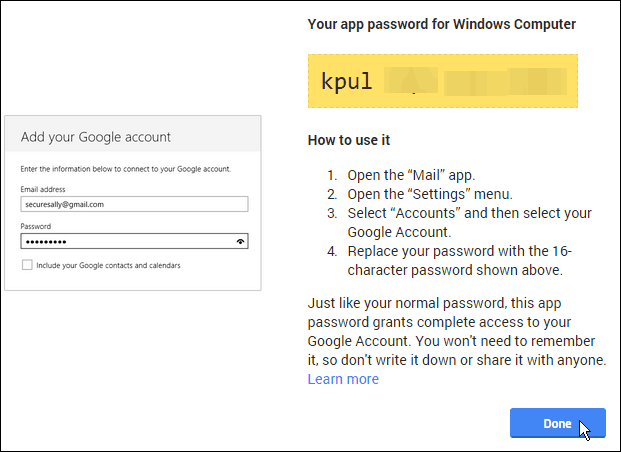Click the 'Add your Google account' header

coord(95,137)
